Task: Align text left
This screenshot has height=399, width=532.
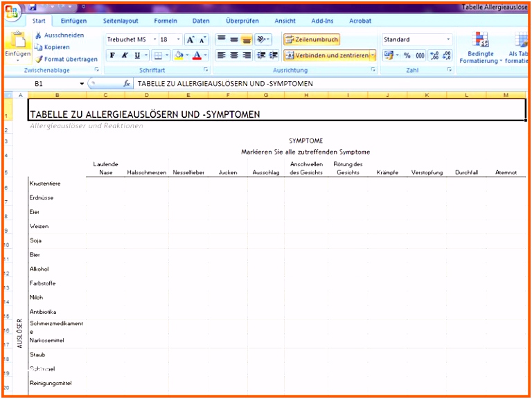Action: [222, 55]
